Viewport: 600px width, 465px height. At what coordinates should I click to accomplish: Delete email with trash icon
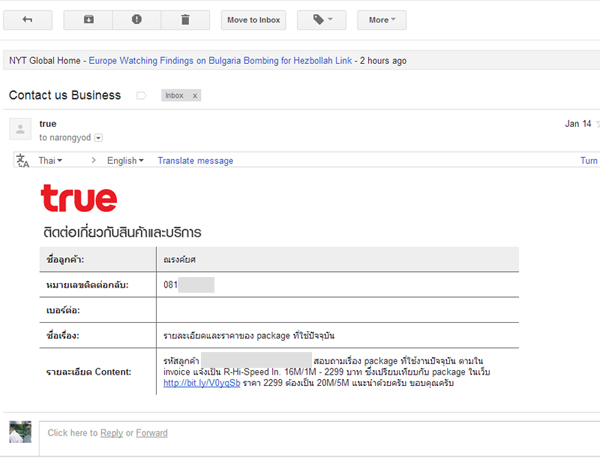pyautogui.click(x=185, y=20)
